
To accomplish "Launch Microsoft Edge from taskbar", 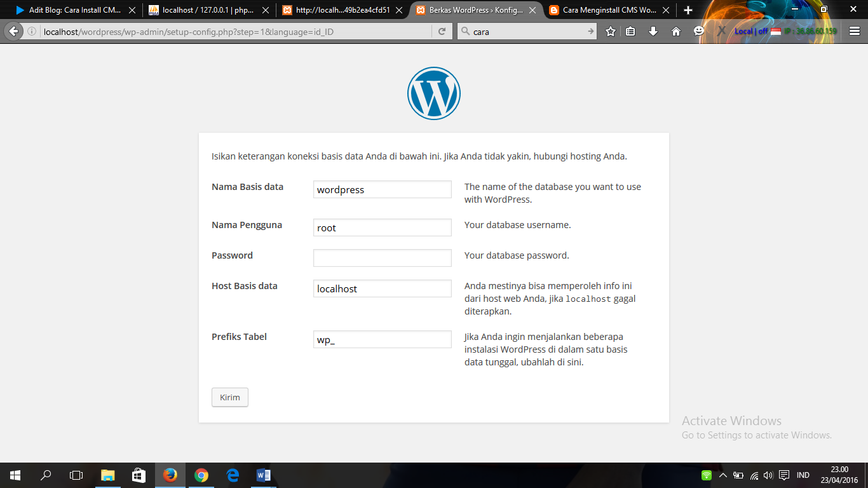I will (232, 475).
